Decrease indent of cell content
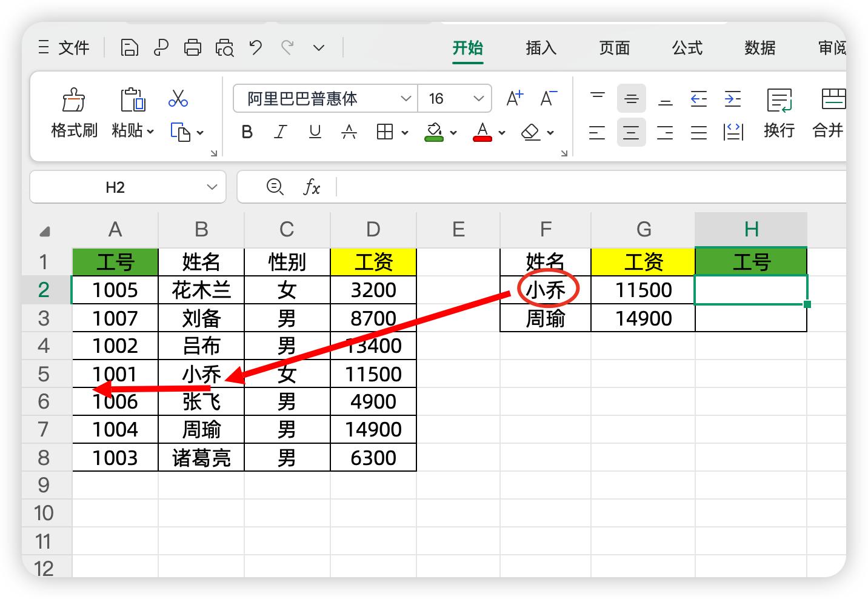868x599 pixels. point(699,98)
